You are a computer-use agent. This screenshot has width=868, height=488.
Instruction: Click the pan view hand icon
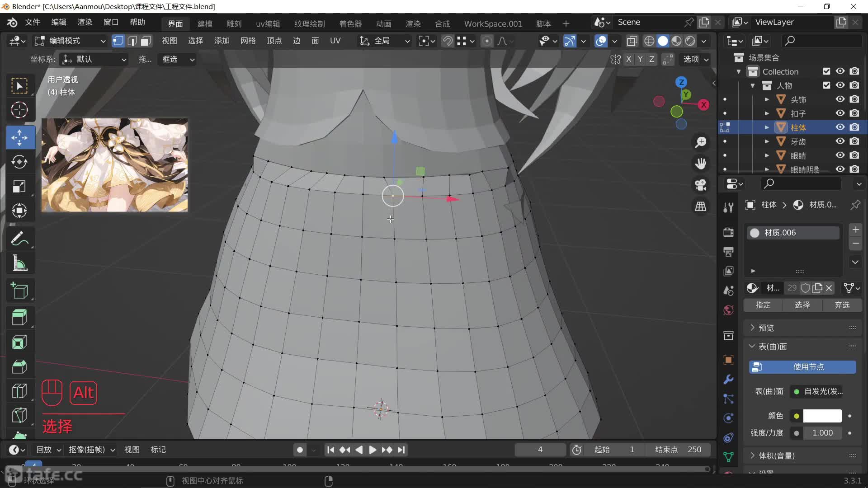[x=701, y=164]
